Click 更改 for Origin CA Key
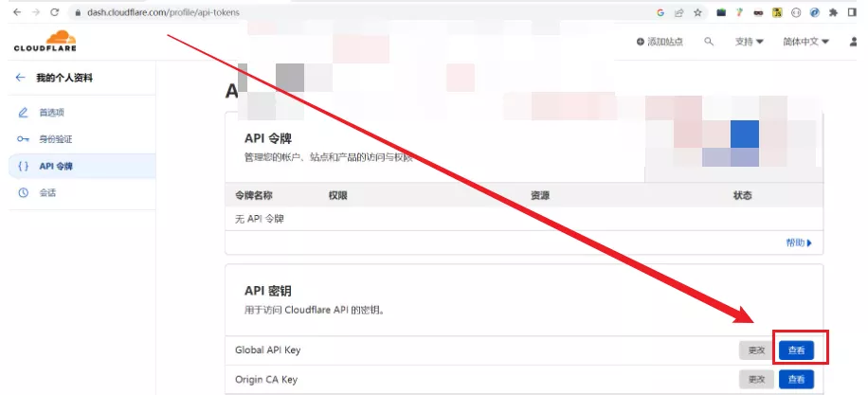This screenshot has width=868, height=395. [x=757, y=380]
